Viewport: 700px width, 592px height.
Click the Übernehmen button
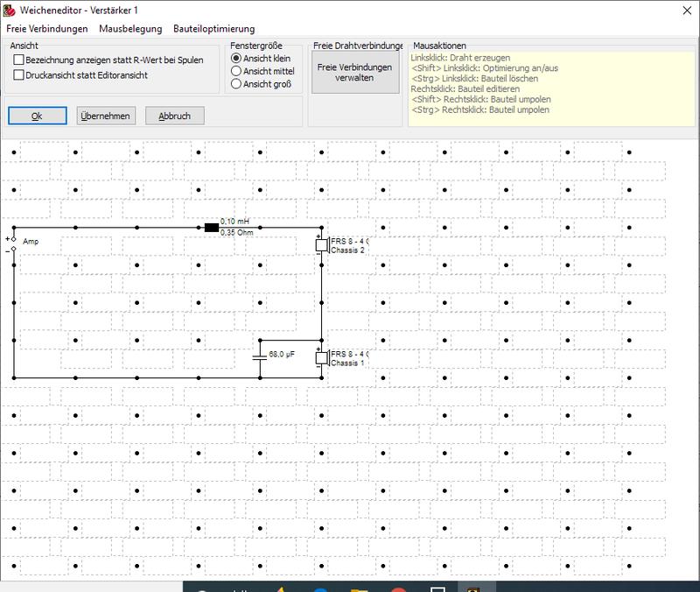point(105,116)
